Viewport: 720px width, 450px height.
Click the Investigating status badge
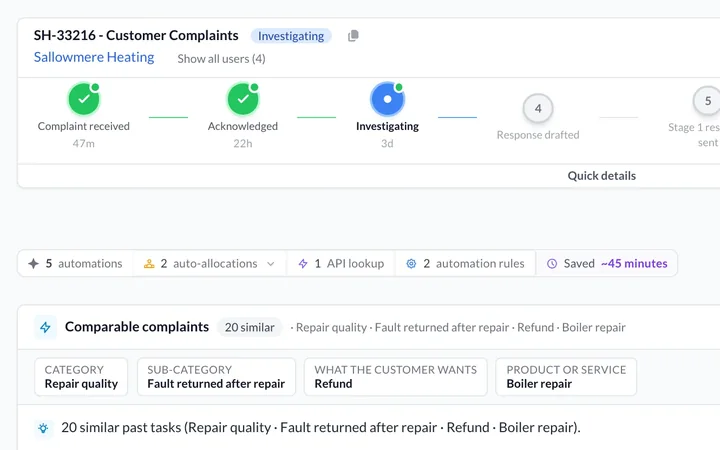(x=291, y=36)
